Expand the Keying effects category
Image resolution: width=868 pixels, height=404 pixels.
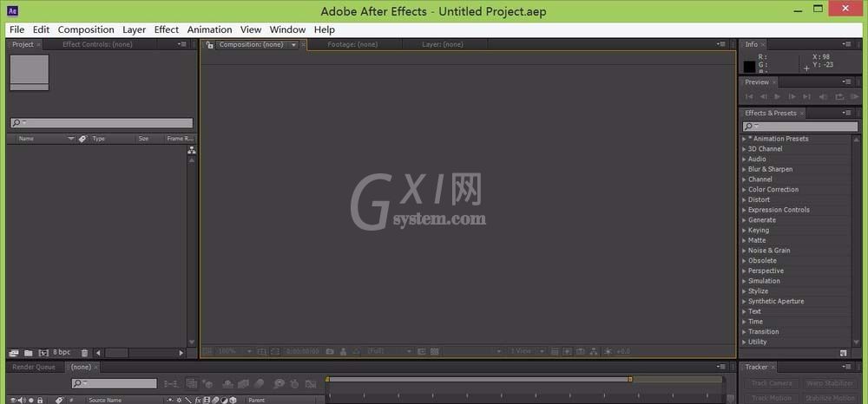click(x=744, y=231)
